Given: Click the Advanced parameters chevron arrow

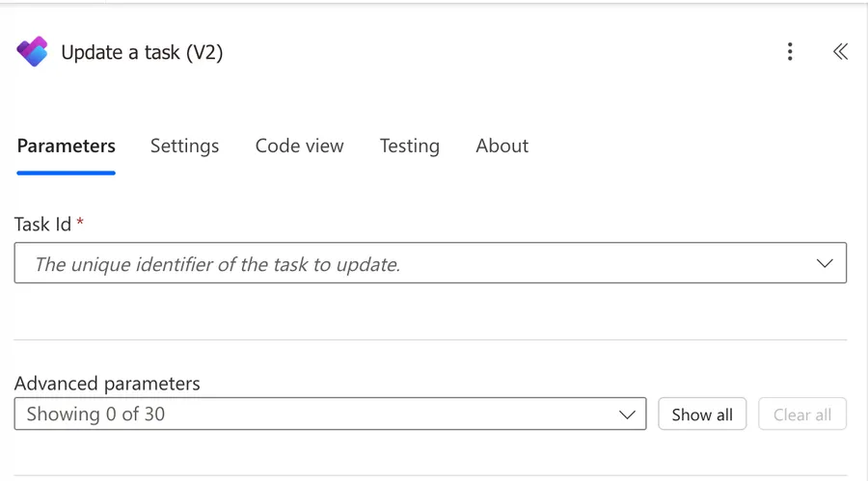Looking at the screenshot, I should 627,414.
